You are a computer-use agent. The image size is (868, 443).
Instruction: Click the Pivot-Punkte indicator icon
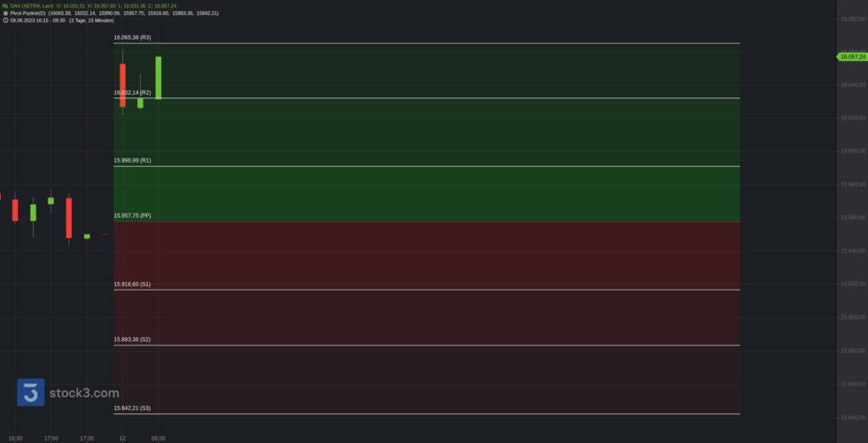5,13
